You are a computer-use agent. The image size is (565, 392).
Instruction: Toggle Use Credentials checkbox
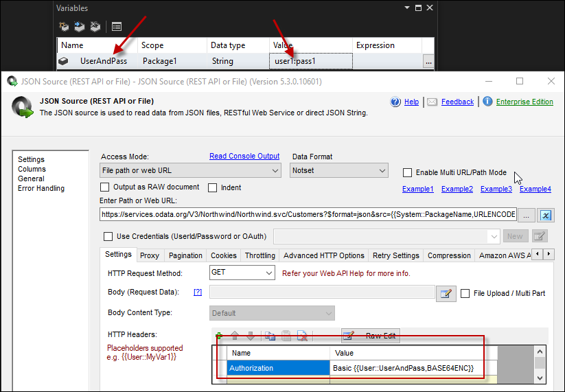[108, 236]
